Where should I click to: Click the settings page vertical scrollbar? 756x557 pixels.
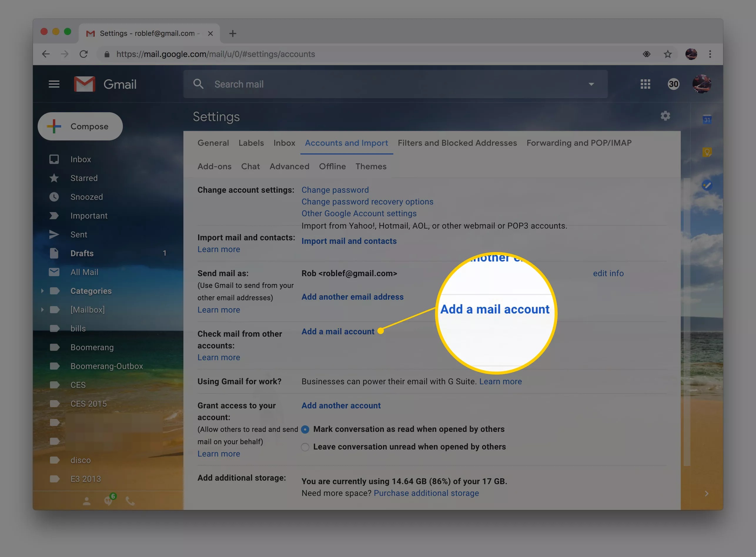(687, 322)
